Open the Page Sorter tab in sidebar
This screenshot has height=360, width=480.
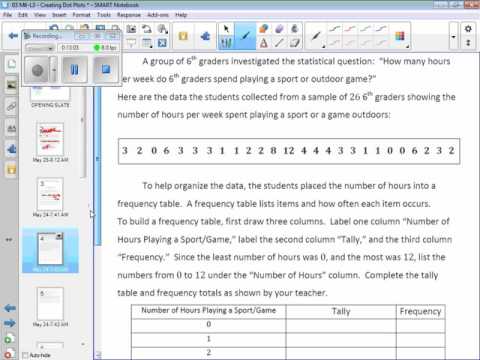point(11,64)
